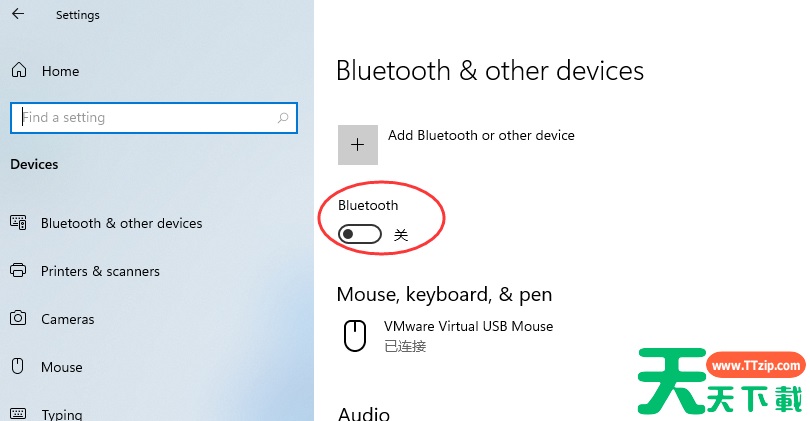The width and height of the screenshot is (810, 421).
Task: Click the Home house icon
Action: coord(19,71)
